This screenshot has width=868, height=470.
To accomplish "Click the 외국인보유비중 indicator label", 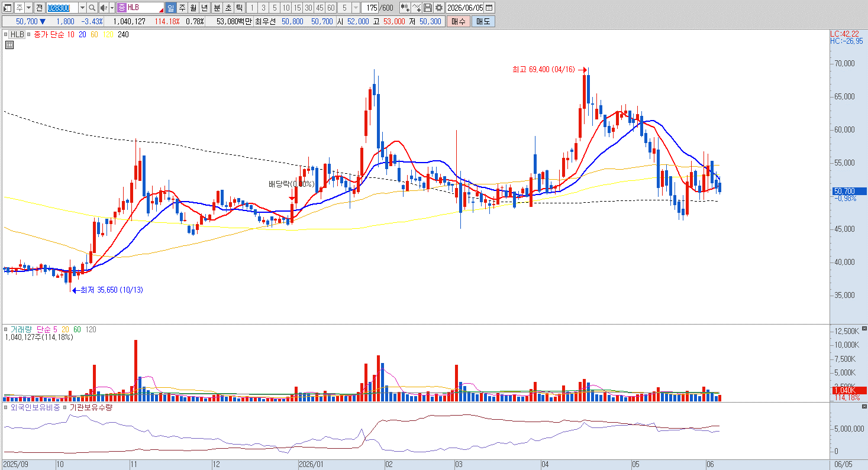I will [x=34, y=407].
